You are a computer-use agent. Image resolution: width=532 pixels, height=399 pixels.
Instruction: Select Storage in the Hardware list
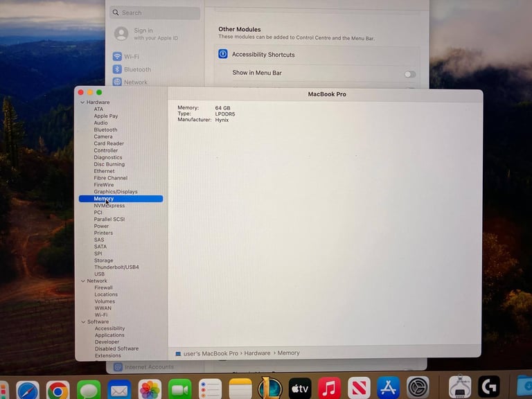[x=103, y=260]
